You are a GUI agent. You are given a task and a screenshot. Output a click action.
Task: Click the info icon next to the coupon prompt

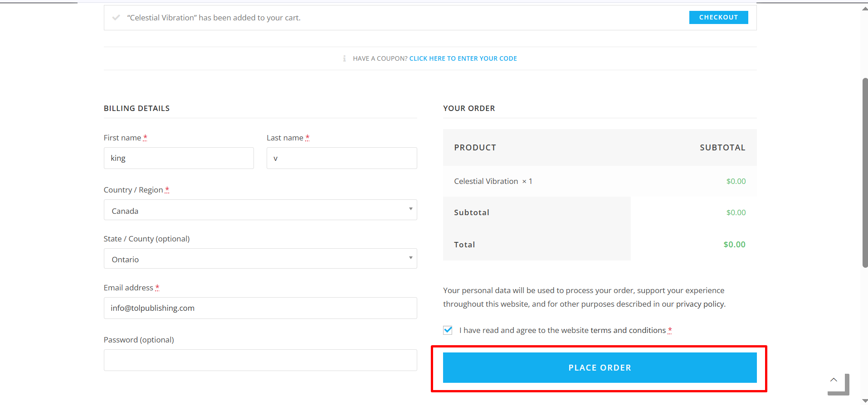click(x=344, y=58)
